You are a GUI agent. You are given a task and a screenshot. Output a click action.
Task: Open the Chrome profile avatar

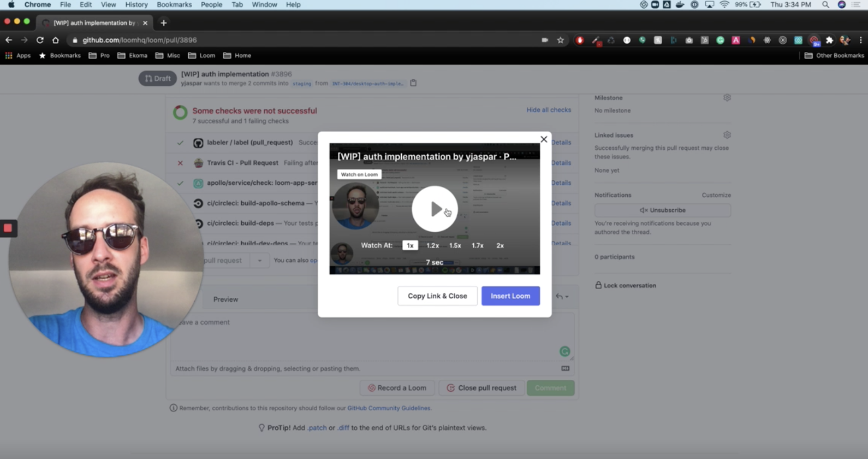click(x=845, y=40)
